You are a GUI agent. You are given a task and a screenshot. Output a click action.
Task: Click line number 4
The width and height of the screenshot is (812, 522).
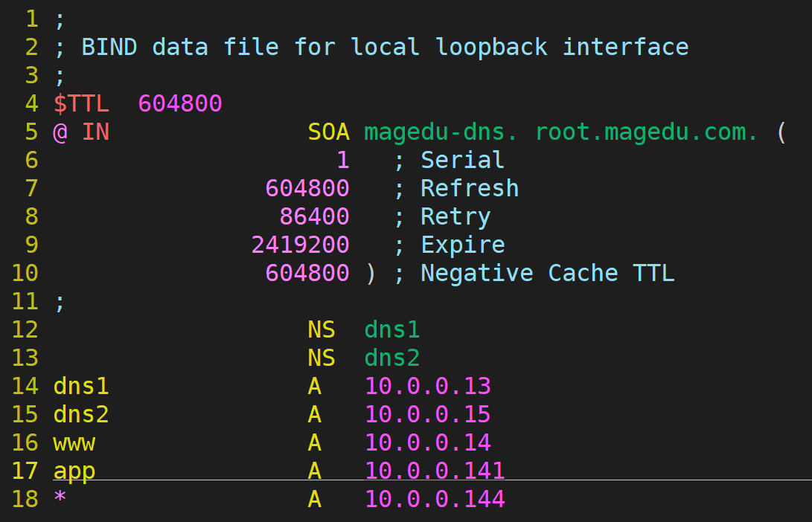click(31, 103)
